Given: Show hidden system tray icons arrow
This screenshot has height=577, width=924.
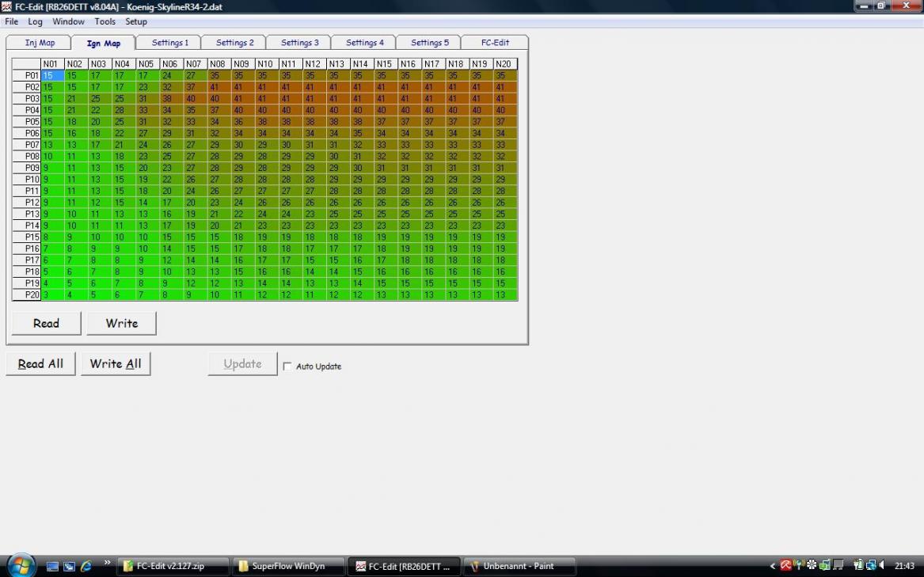Looking at the screenshot, I should click(x=773, y=566).
